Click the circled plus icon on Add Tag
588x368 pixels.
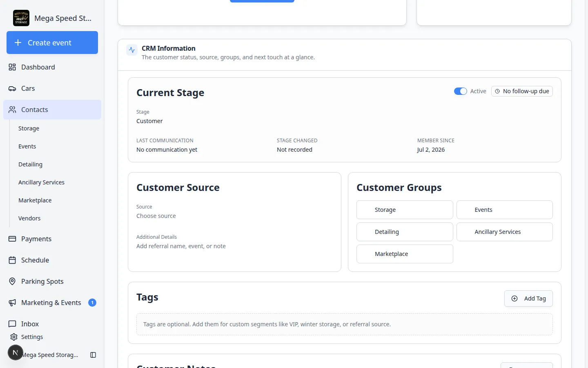(x=514, y=298)
